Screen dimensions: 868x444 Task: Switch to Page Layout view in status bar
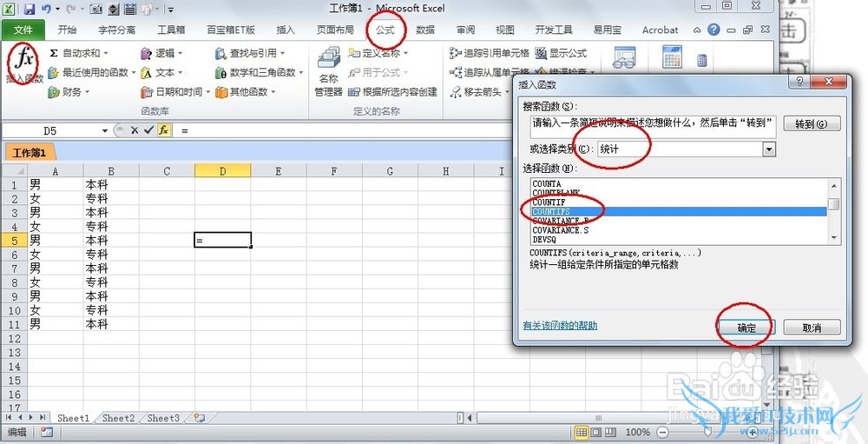[x=595, y=432]
